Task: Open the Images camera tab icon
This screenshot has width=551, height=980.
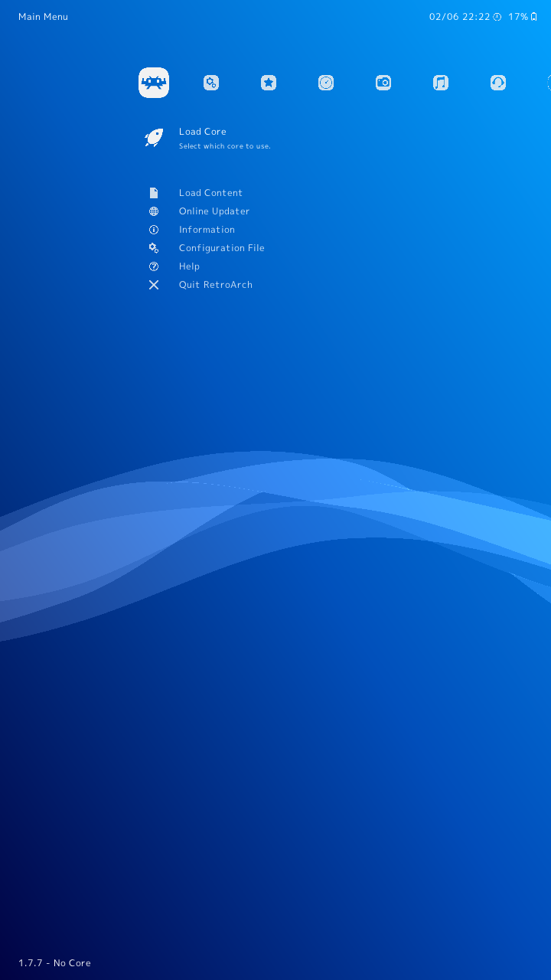Action: [x=383, y=83]
